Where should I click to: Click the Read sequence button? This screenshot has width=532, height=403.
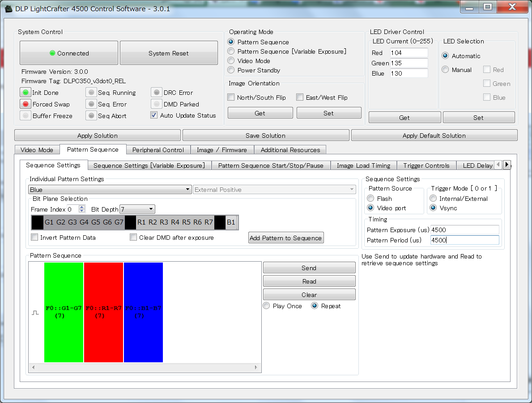click(309, 281)
